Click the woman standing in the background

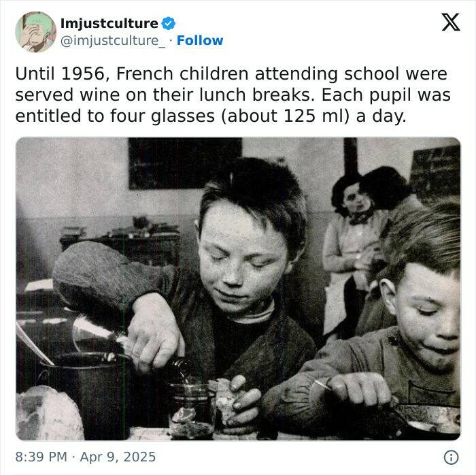pos(354,252)
